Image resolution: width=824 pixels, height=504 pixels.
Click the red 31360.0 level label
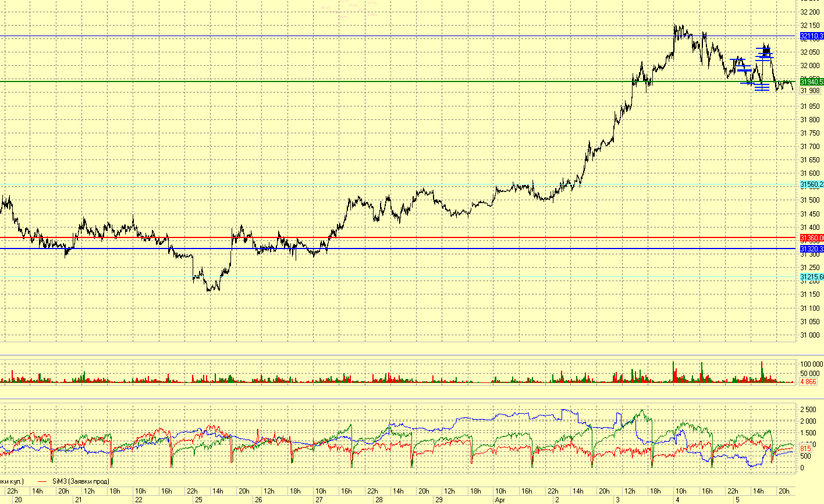coord(812,238)
